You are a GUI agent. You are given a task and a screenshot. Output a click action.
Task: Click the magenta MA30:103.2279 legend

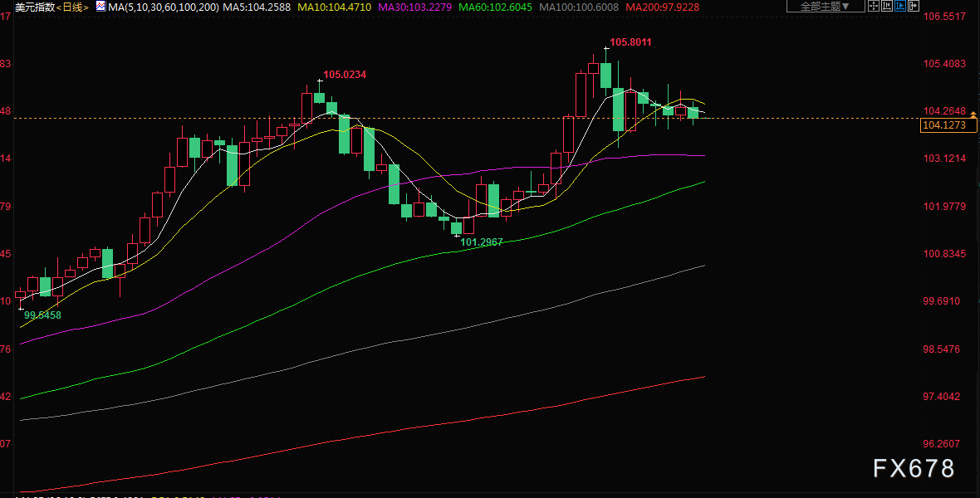415,7
